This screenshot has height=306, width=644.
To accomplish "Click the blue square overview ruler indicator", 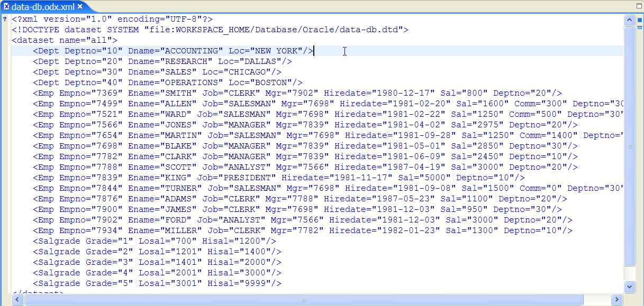I will pos(639,20).
